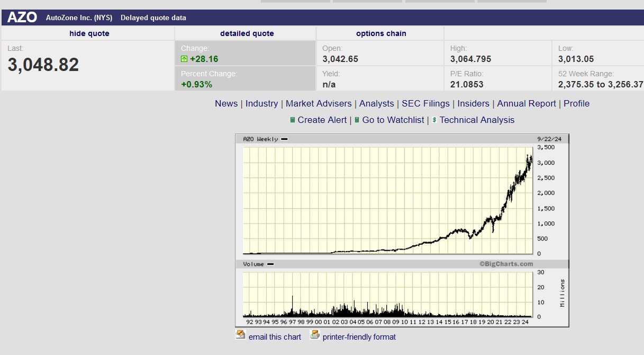Click the AZO weekly price chart
The image size is (644, 355).
(x=388, y=200)
